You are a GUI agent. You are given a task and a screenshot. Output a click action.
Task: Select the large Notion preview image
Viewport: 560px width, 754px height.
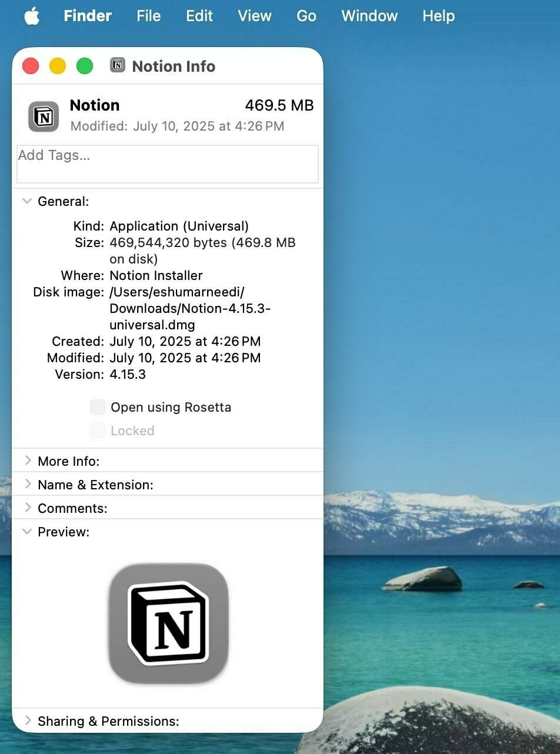point(168,623)
